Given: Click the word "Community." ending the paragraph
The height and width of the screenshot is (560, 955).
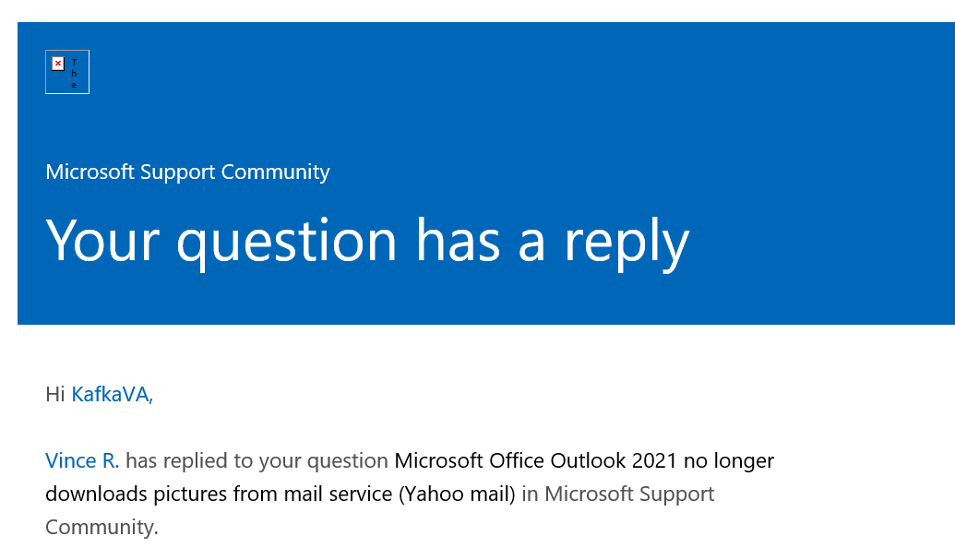Looking at the screenshot, I should 101,527.
